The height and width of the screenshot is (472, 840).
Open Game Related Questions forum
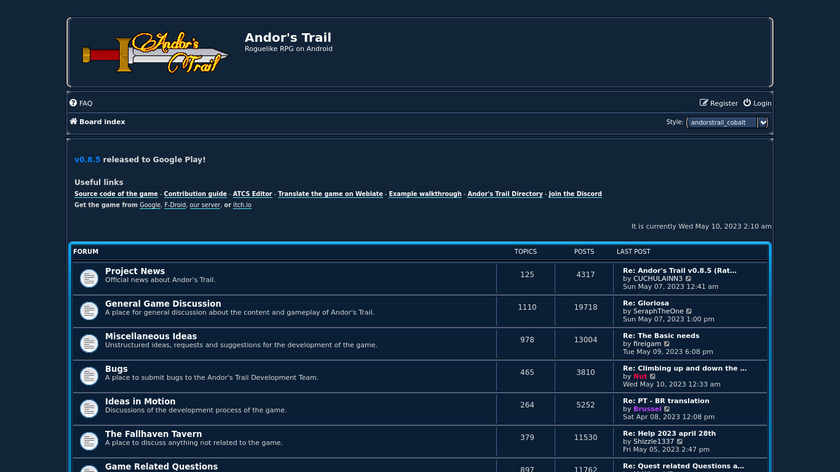[x=161, y=467]
